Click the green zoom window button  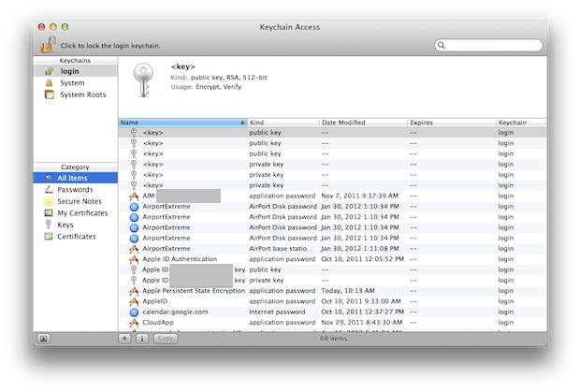pyautogui.click(x=65, y=26)
